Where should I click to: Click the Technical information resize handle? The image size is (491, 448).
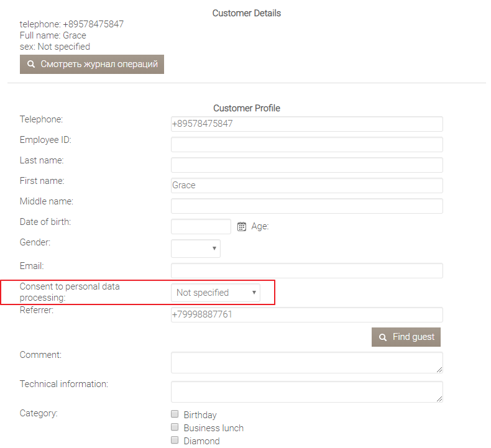point(439,399)
